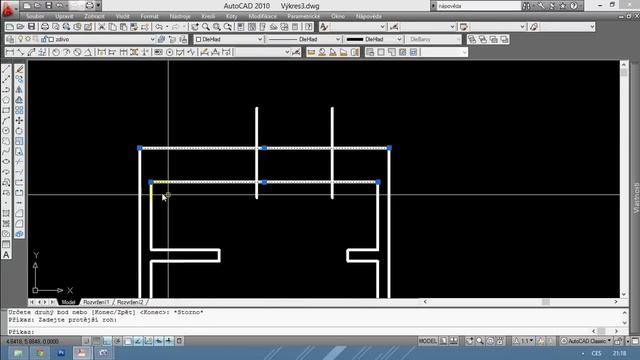Select the Explode modify tool
This screenshot has height=360, width=640.
click(19, 234)
